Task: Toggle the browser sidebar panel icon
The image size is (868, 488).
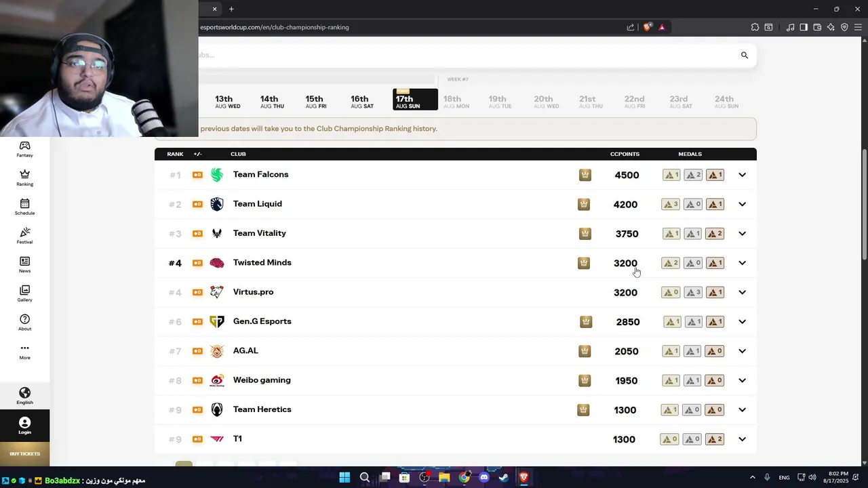Action: pyautogui.click(x=804, y=27)
